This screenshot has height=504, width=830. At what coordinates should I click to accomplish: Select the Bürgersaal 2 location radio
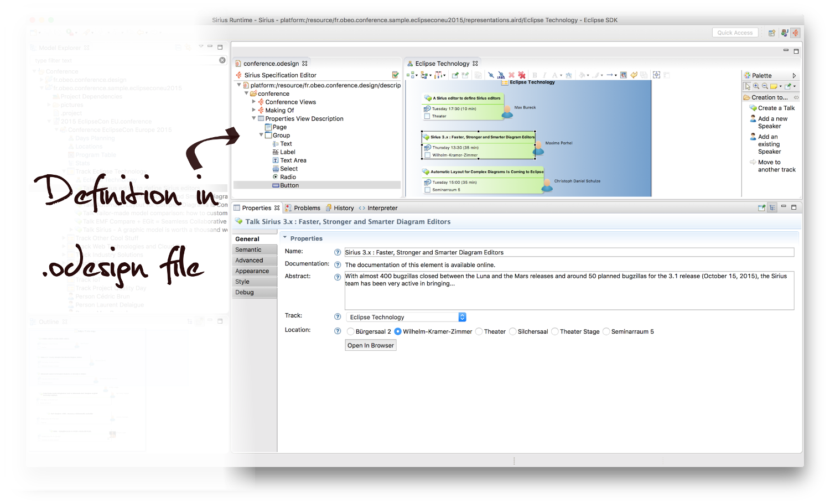(350, 331)
